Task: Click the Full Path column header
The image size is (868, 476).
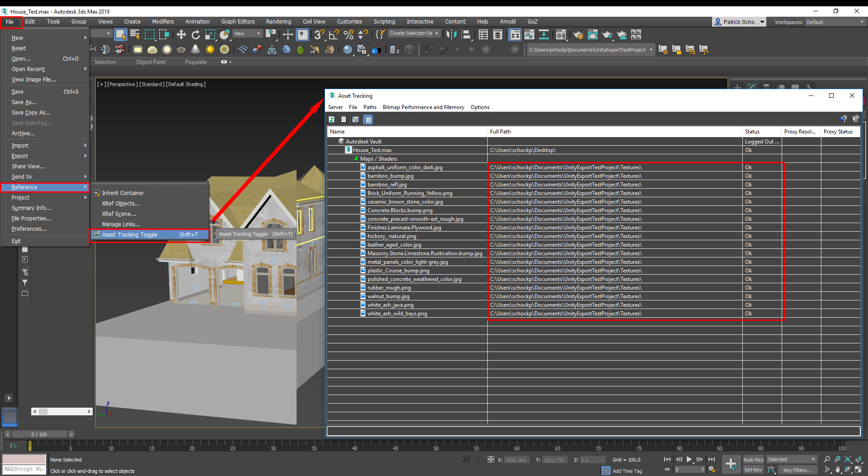Action: [x=614, y=132]
